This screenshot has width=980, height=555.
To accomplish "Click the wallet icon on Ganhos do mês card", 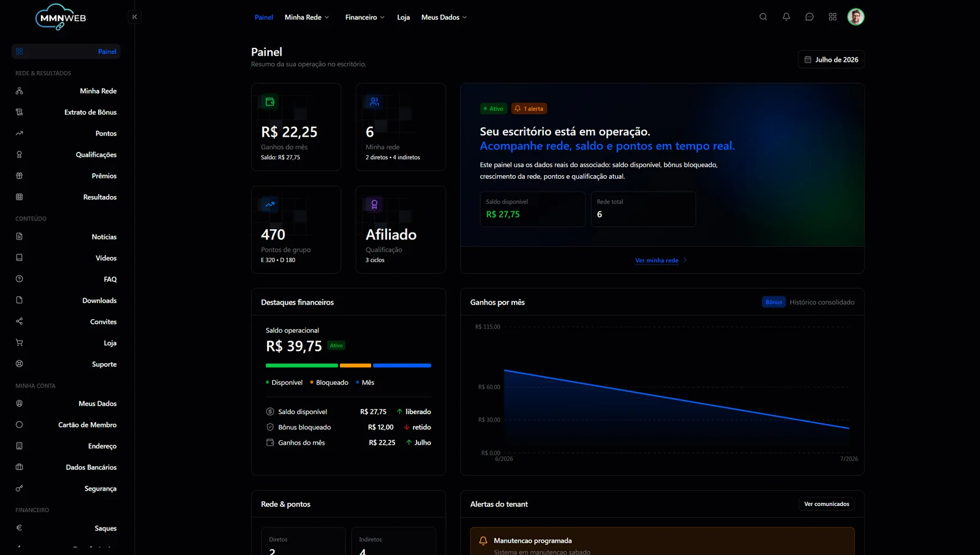I will point(270,102).
